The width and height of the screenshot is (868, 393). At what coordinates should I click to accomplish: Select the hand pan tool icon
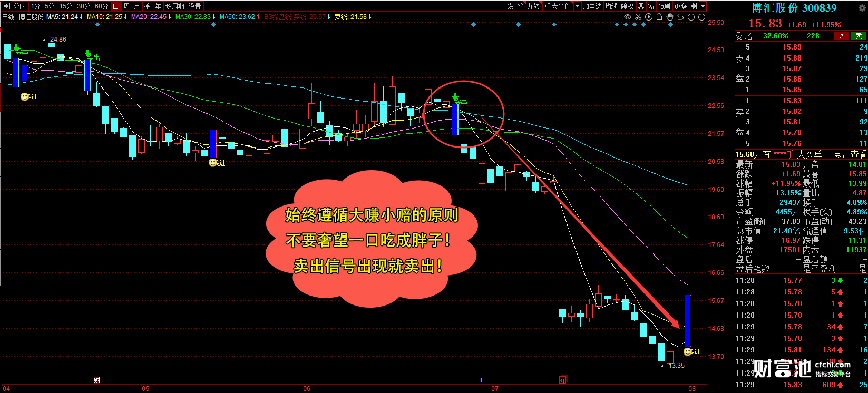coord(669,17)
